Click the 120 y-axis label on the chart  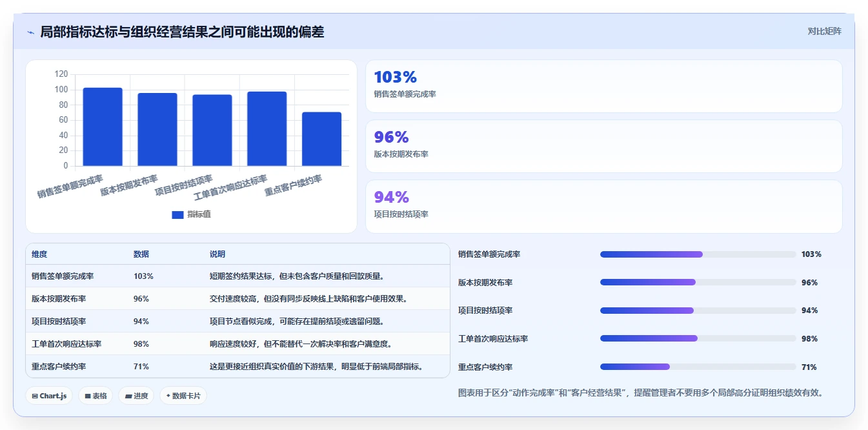click(61, 74)
